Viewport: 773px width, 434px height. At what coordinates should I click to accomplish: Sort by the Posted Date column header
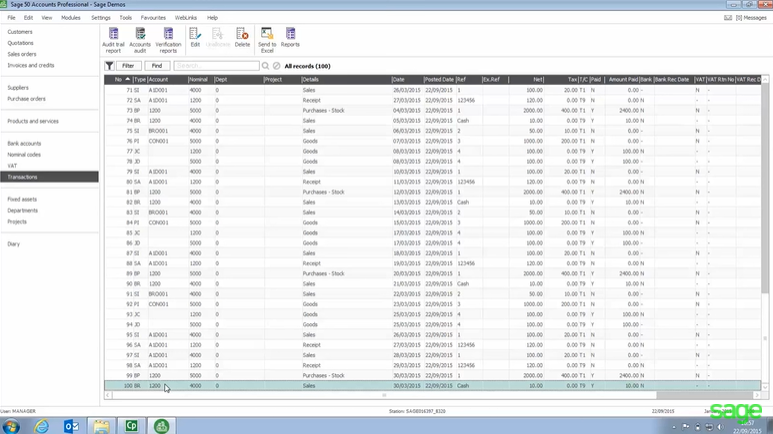[439, 79]
